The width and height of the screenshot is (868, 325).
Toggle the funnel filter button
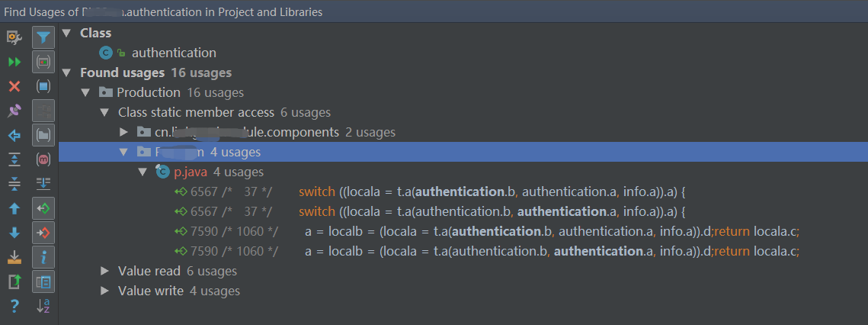coord(43,37)
